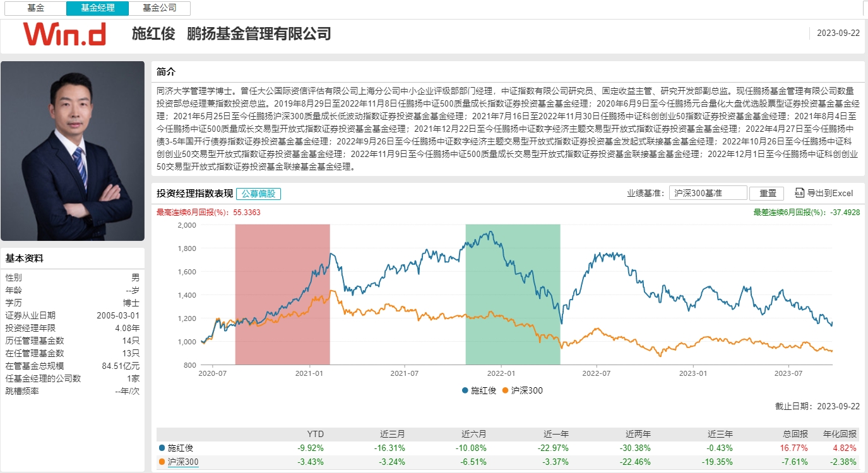The image size is (868, 473).
Task: Click the 总回报 column header
Action: 795,435
